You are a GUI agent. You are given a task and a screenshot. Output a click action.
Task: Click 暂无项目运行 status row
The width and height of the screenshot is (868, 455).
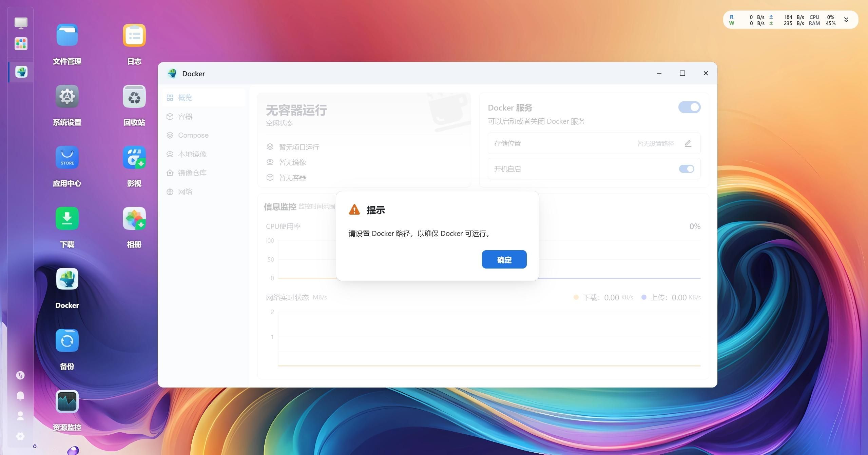tap(293, 147)
